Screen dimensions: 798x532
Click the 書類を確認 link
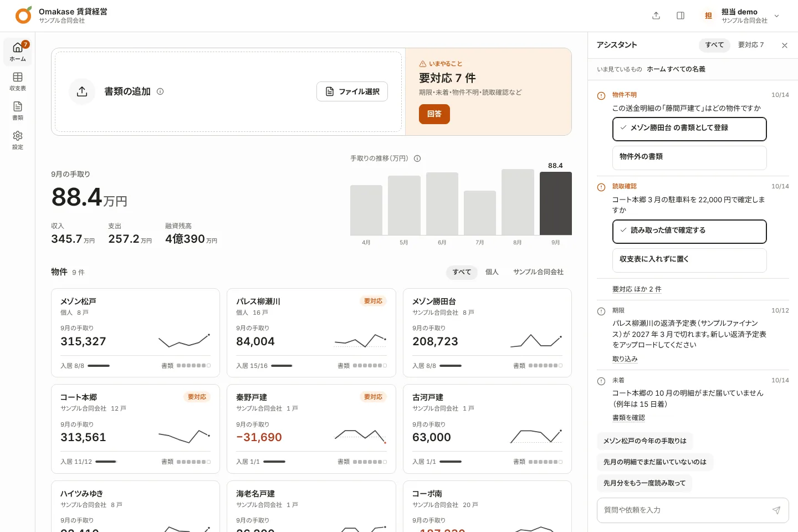pyautogui.click(x=628, y=418)
